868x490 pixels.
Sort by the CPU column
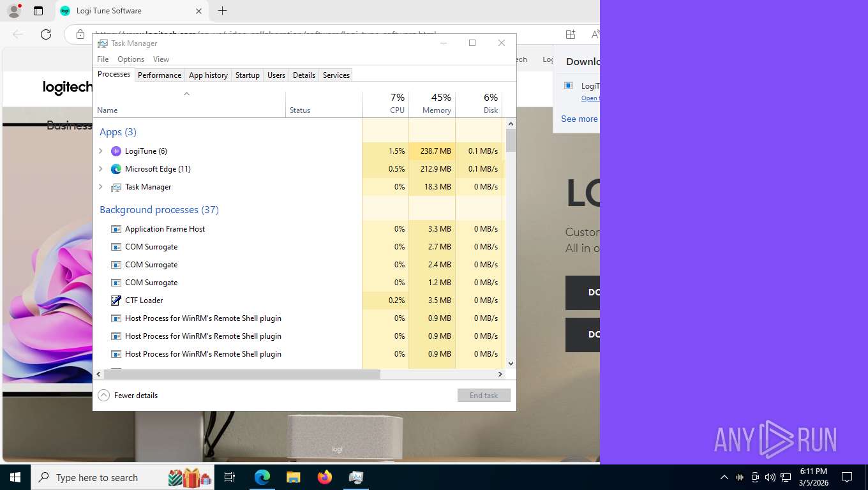pos(385,104)
